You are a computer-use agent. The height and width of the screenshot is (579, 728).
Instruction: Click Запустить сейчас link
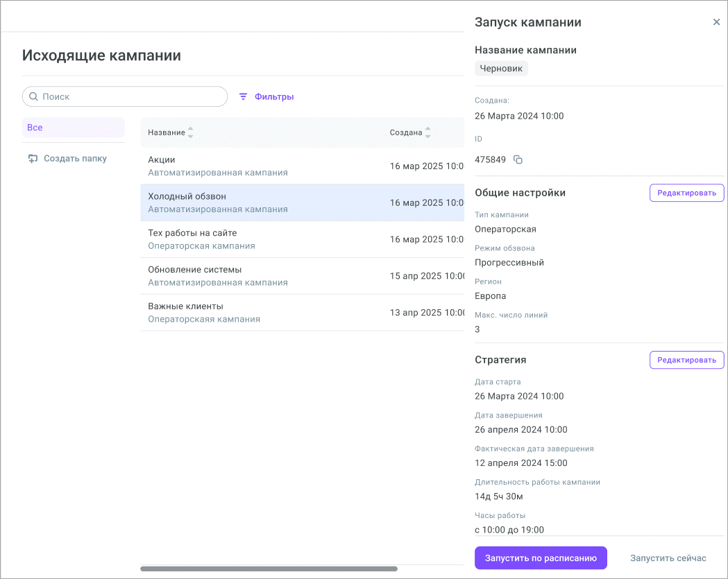(668, 558)
